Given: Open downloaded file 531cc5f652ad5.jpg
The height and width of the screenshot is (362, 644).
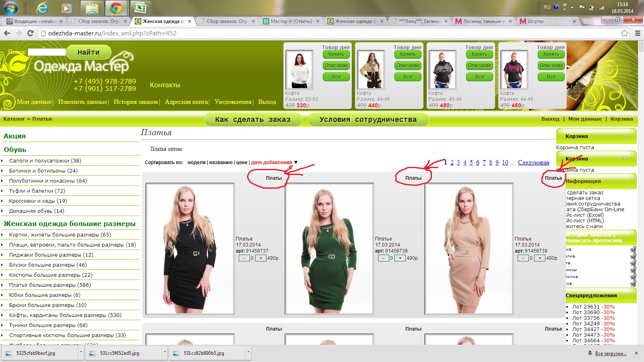Looking at the screenshot, I should pos(124,353).
